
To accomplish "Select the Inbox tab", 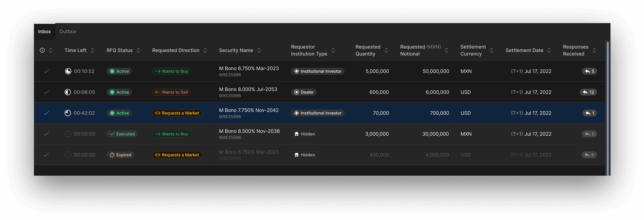I will click(44, 32).
